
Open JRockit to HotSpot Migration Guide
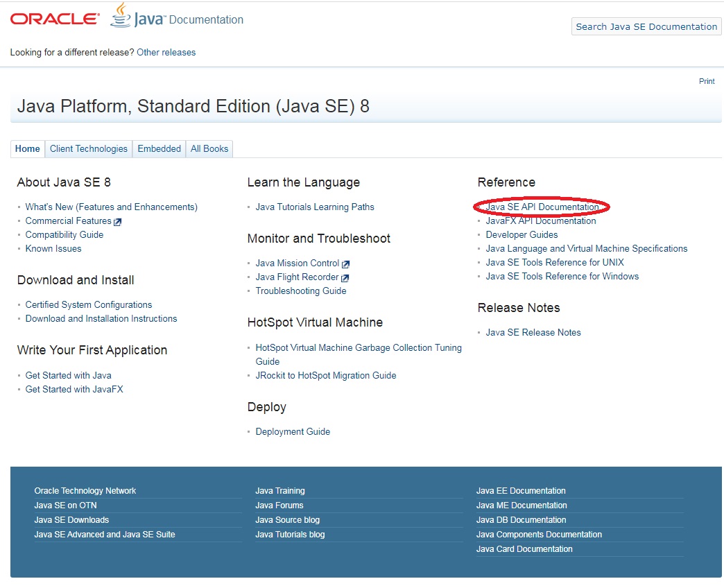[x=326, y=376]
